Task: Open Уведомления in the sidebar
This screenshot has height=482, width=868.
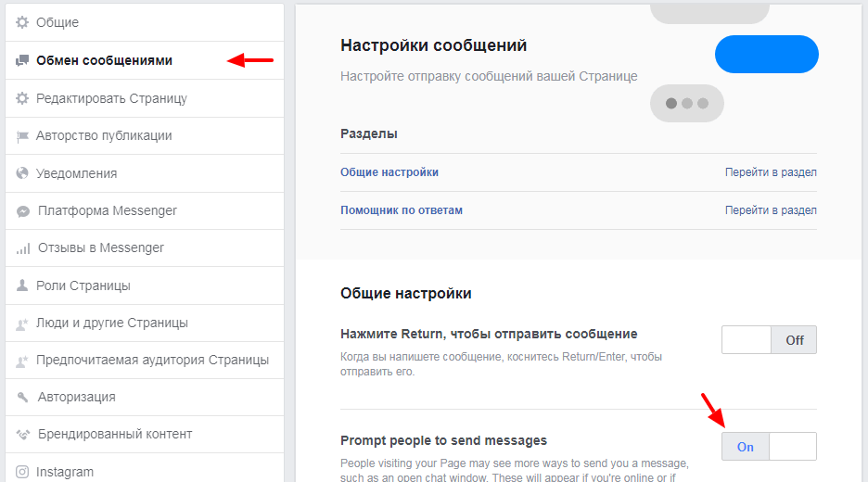Action: coord(145,173)
